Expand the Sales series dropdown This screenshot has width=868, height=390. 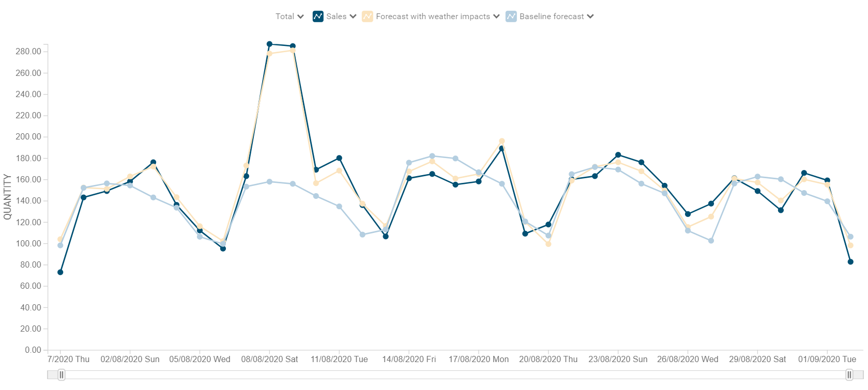[352, 16]
